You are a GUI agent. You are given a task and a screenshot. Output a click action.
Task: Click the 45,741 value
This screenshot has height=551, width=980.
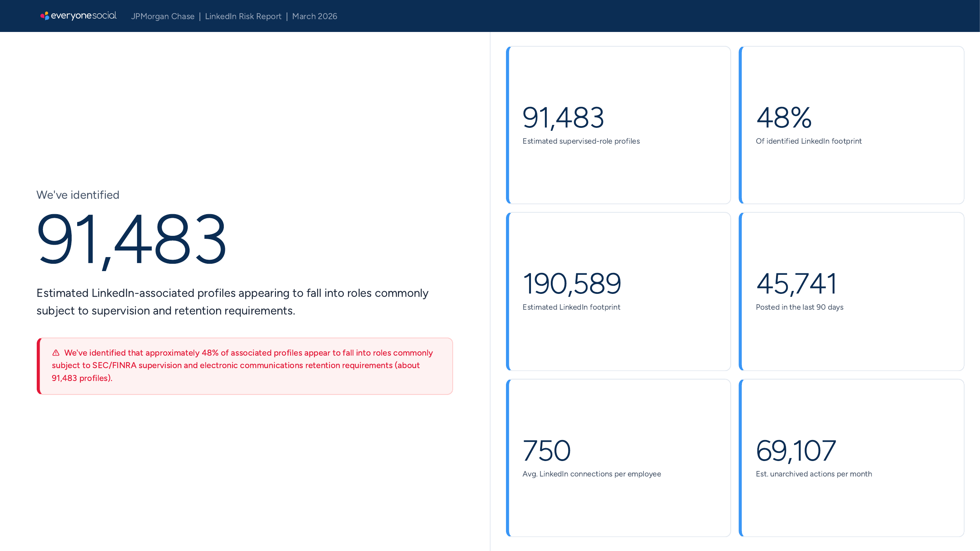797,284
